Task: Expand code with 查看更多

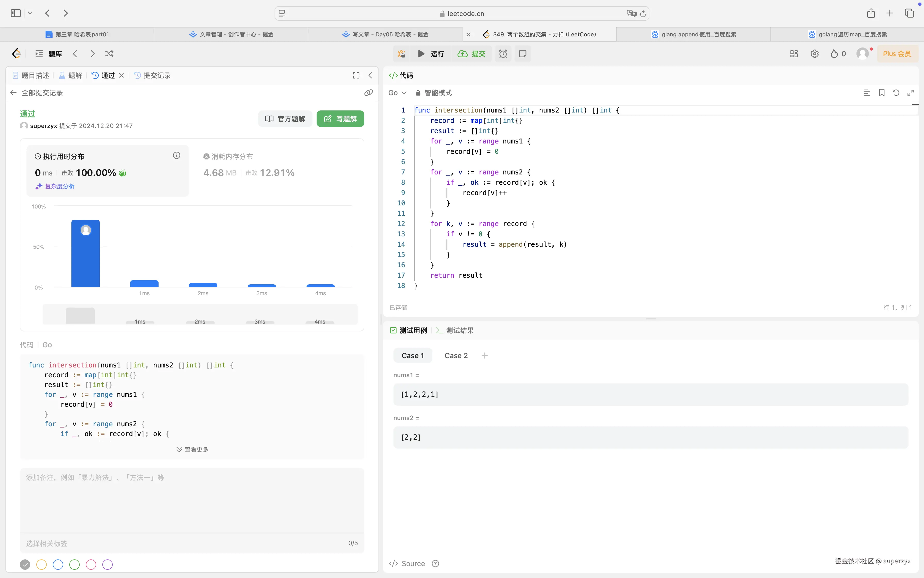Action: [192, 449]
